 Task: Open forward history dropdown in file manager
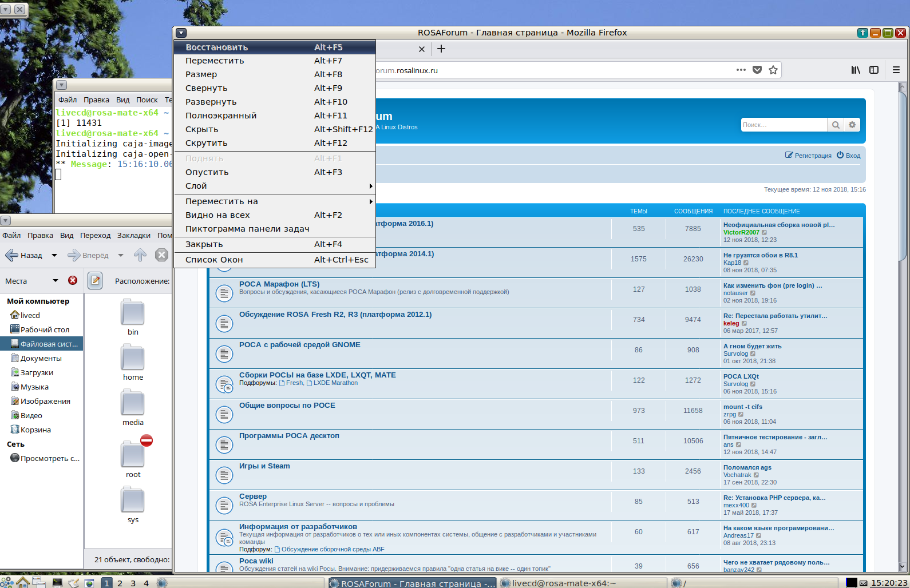click(x=121, y=256)
